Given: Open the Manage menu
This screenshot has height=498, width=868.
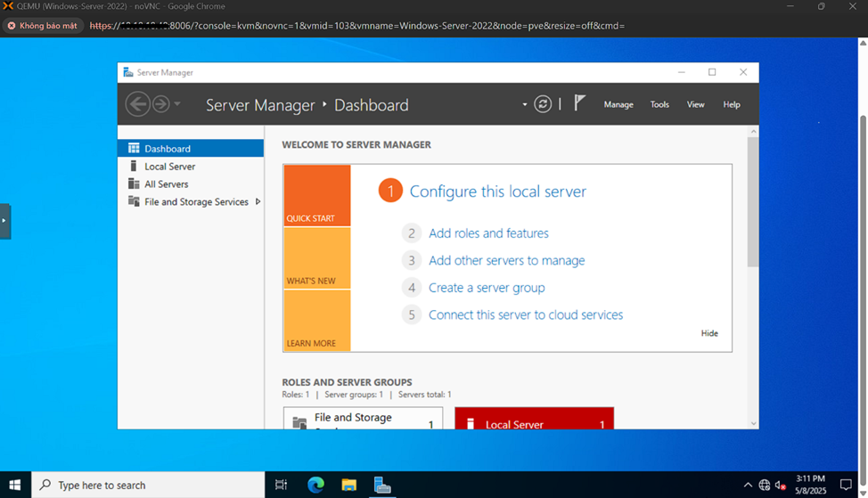Looking at the screenshot, I should pos(618,104).
